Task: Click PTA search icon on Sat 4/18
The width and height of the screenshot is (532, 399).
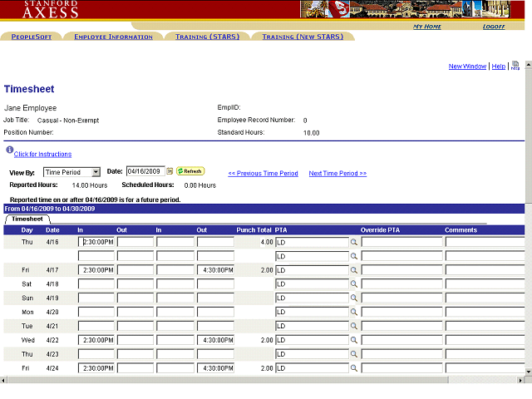Action: pyautogui.click(x=353, y=284)
